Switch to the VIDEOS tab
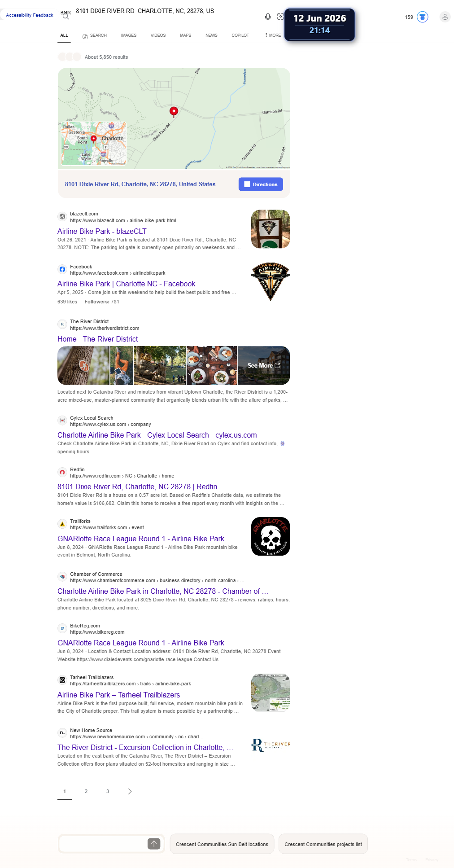This screenshot has height=868, width=454. [158, 35]
